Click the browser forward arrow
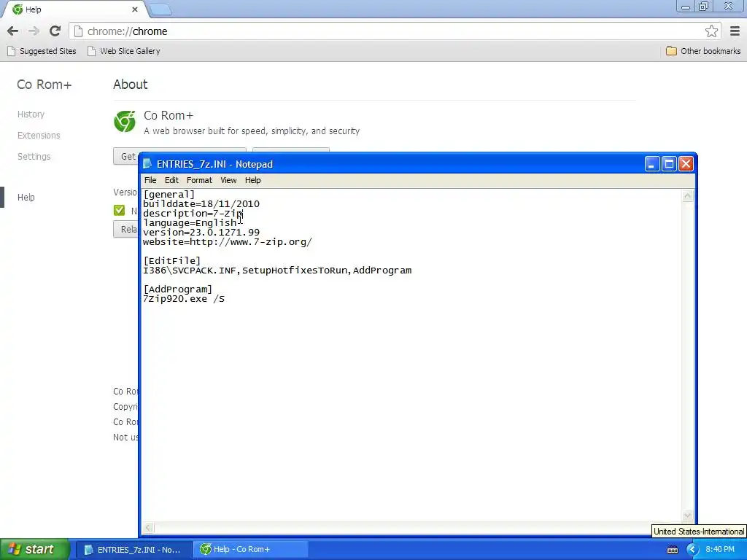 [34, 31]
